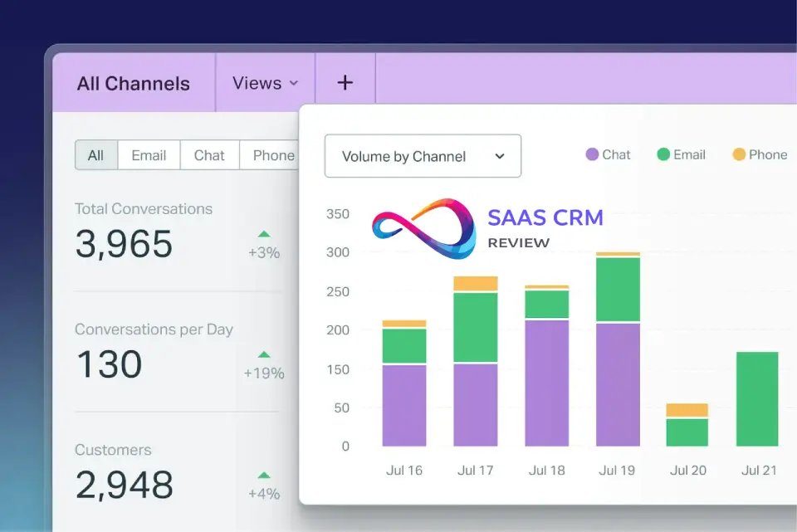
Task: Expand the Views dropdown menu
Action: pos(265,83)
